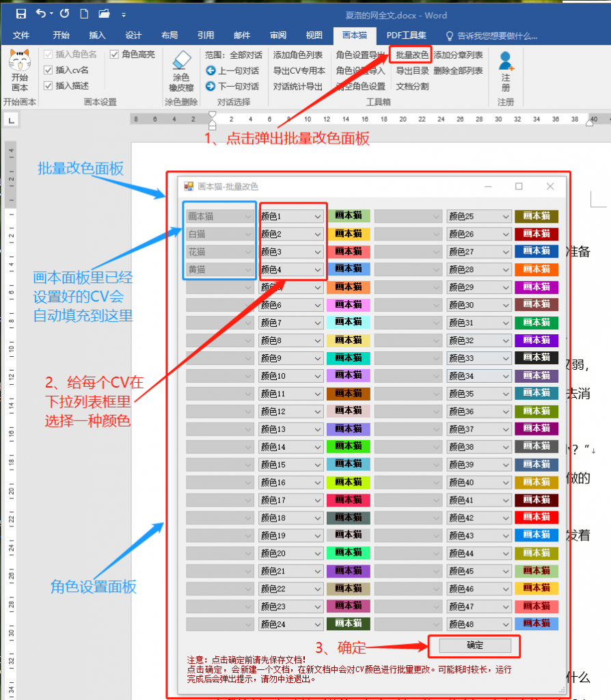Screen dimensions: 611x700
Task: Click the 注册 user icon
Action: point(506,61)
